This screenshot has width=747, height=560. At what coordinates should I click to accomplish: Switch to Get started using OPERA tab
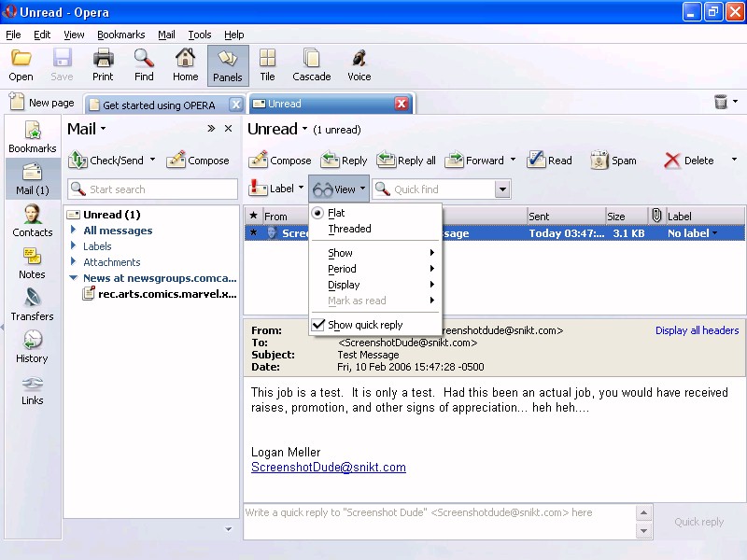(159, 105)
